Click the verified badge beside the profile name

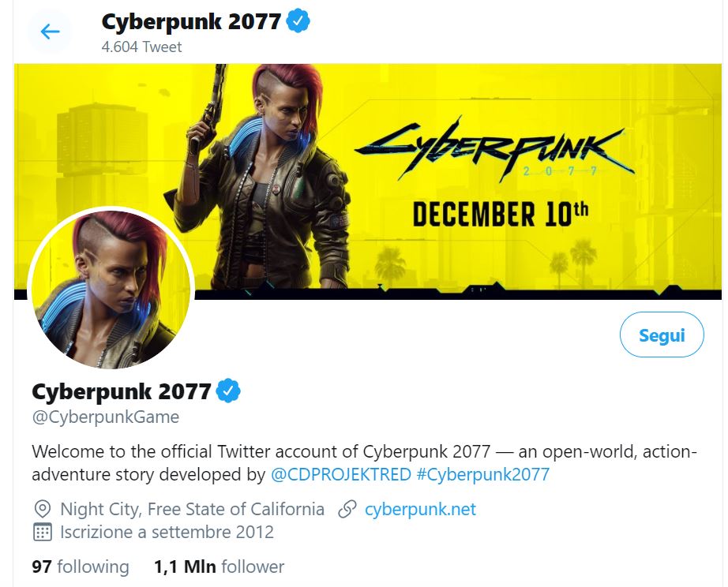click(228, 391)
